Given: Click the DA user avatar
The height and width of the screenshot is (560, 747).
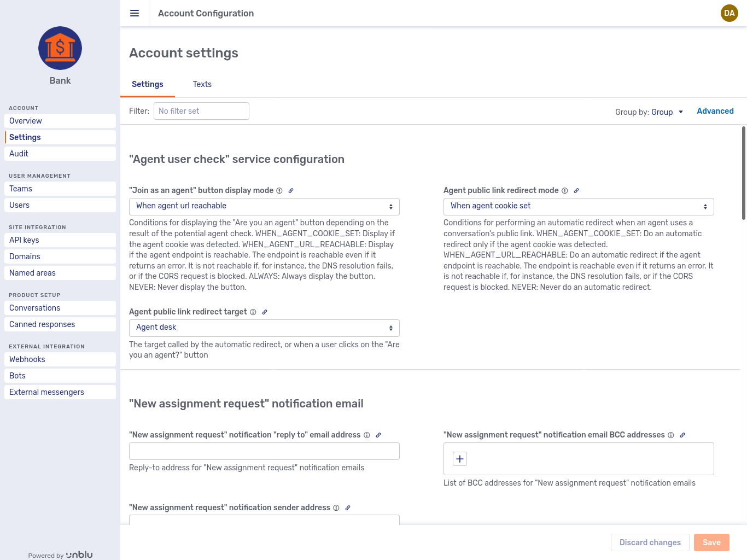Looking at the screenshot, I should click(729, 13).
